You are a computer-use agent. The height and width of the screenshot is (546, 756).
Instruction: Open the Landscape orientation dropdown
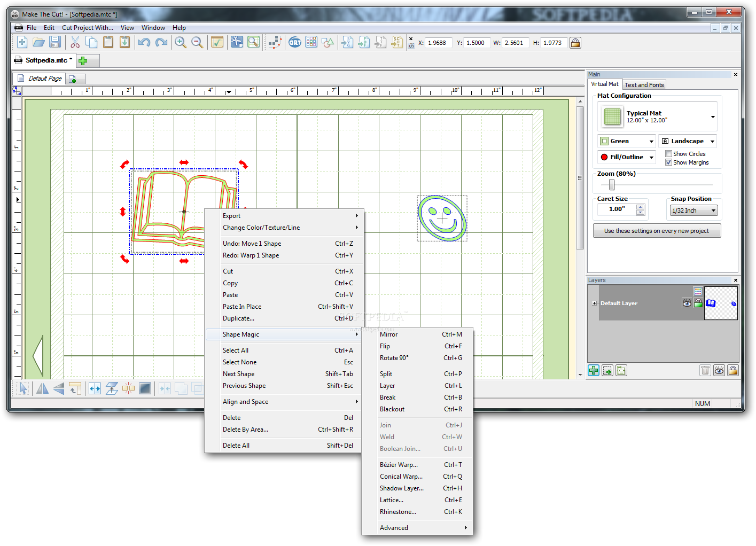(x=688, y=141)
